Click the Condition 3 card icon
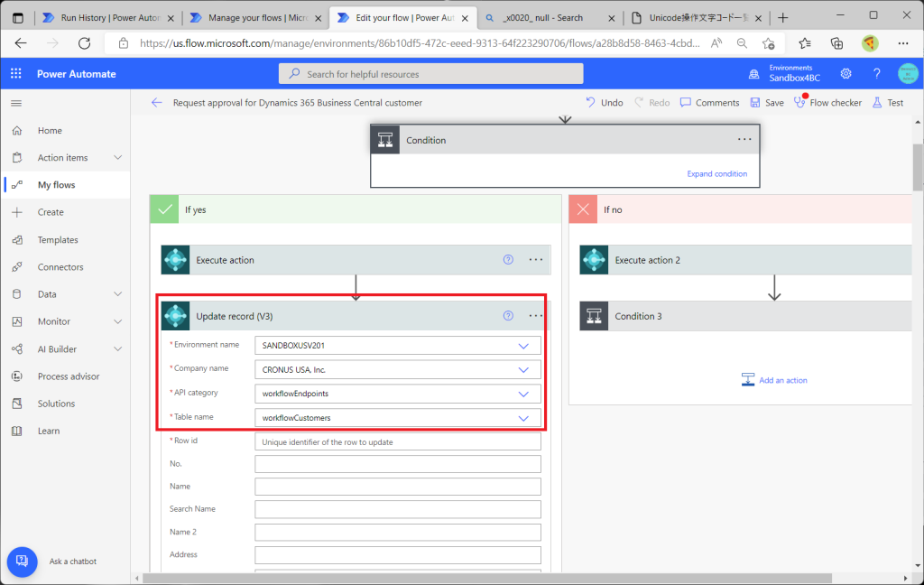The height and width of the screenshot is (585, 924). coord(594,316)
